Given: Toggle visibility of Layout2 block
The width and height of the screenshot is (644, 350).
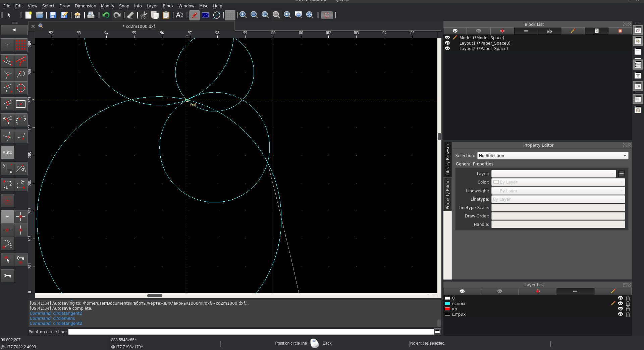Looking at the screenshot, I should tap(447, 48).
